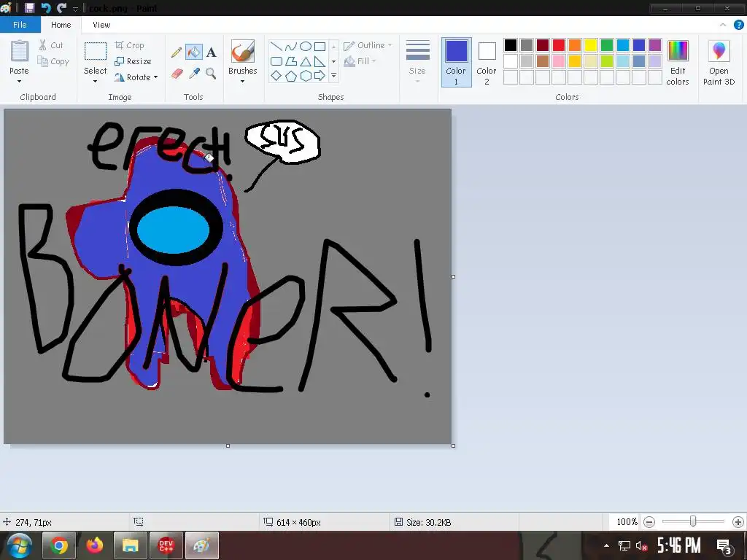Select the Eraser tool

click(x=177, y=74)
